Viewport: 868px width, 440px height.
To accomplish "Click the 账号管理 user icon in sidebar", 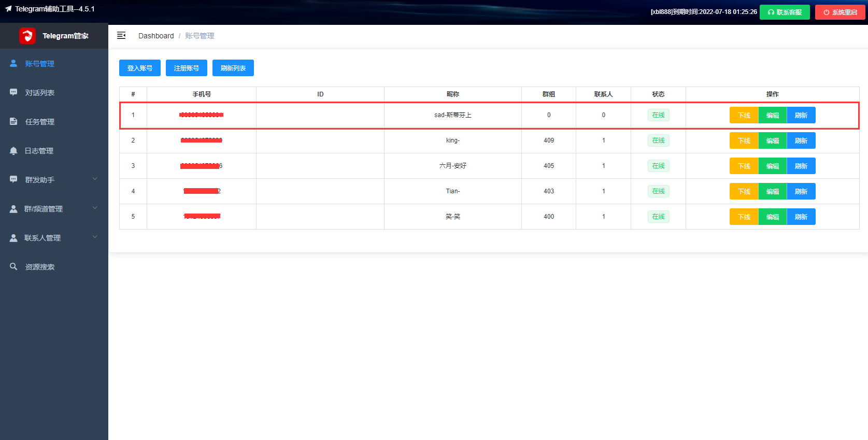I will point(13,63).
